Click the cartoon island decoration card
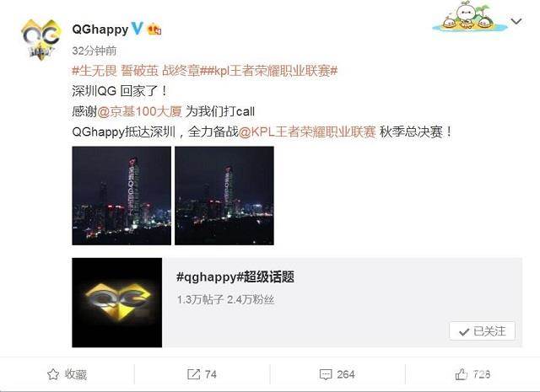Image resolution: width=540 pixels, height=392 pixels. (x=470, y=16)
